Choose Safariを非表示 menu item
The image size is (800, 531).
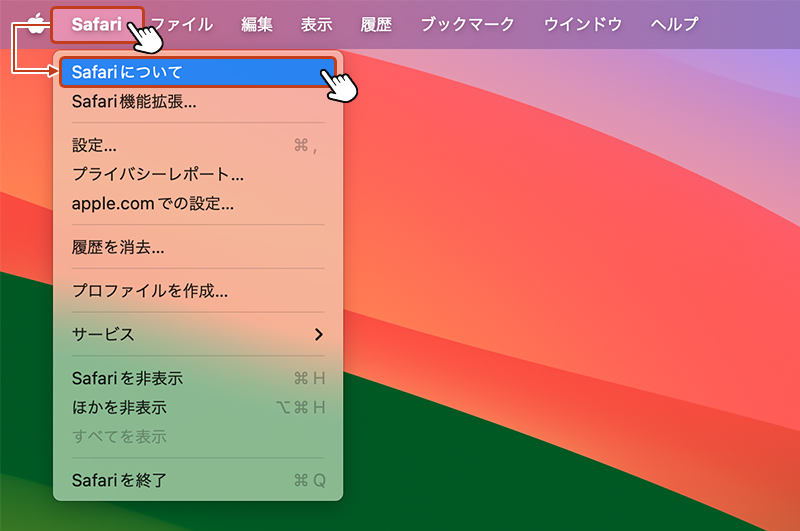click(x=198, y=378)
